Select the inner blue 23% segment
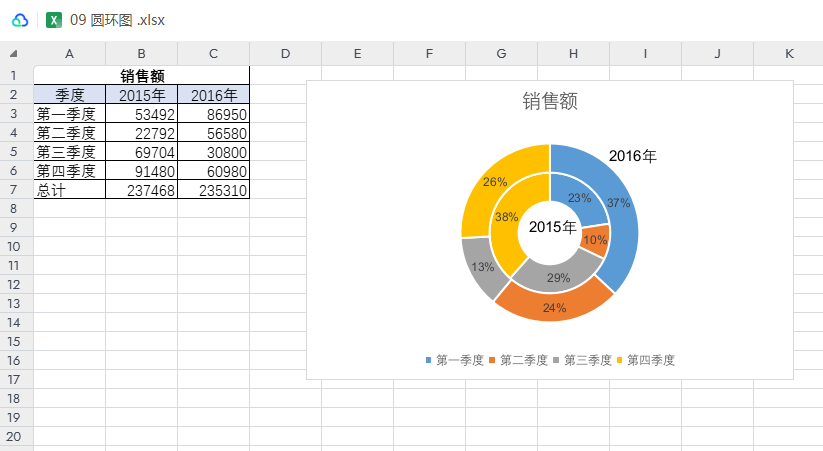Screen dimensions: 823x451 pos(580,197)
